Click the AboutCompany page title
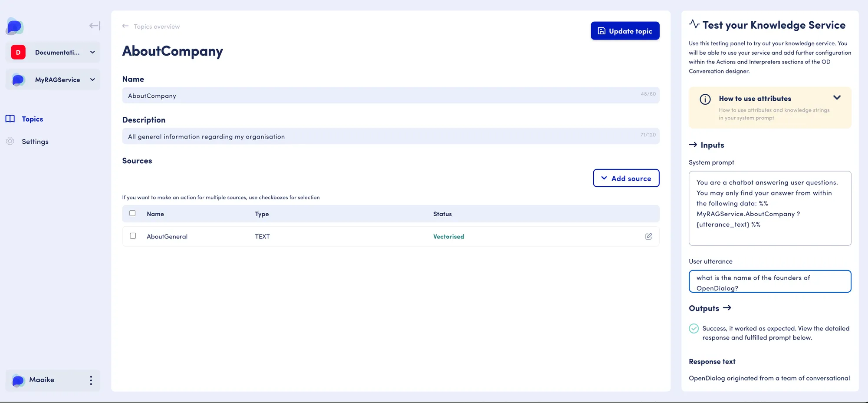The image size is (868, 403). click(173, 51)
